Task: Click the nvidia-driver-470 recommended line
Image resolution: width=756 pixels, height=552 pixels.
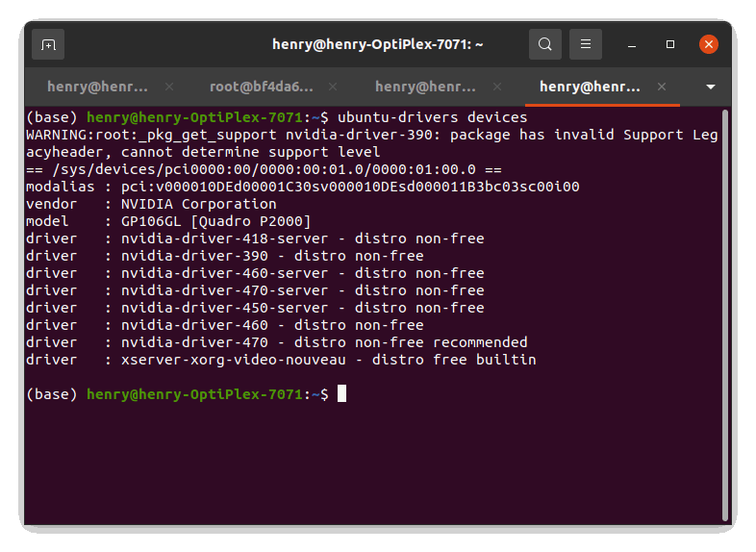Action: (277, 343)
